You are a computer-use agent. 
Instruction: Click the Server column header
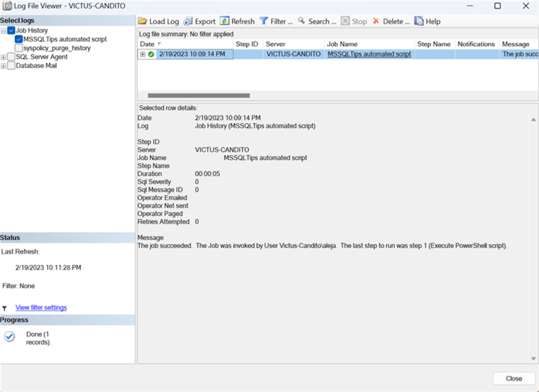coord(294,44)
